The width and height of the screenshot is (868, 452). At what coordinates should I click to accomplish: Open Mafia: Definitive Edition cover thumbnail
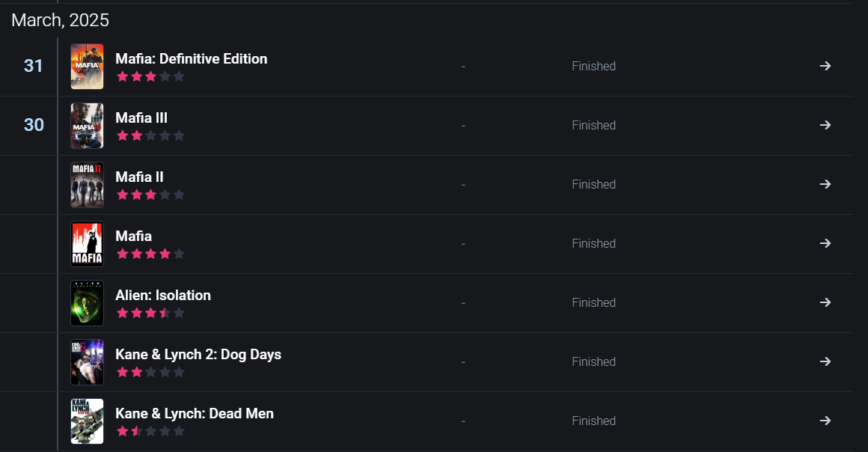[87, 67]
